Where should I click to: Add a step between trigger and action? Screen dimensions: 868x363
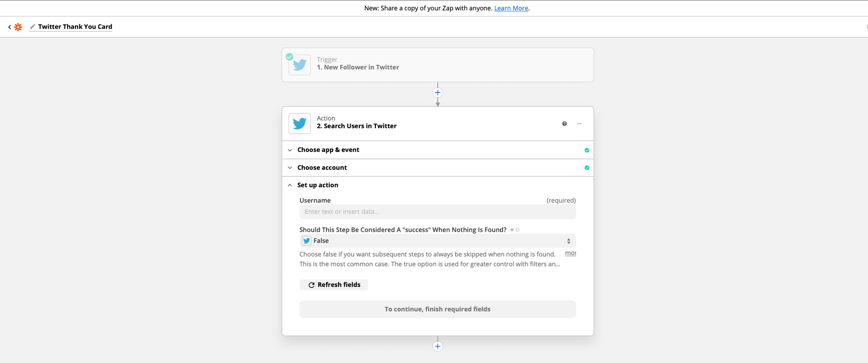click(x=437, y=92)
